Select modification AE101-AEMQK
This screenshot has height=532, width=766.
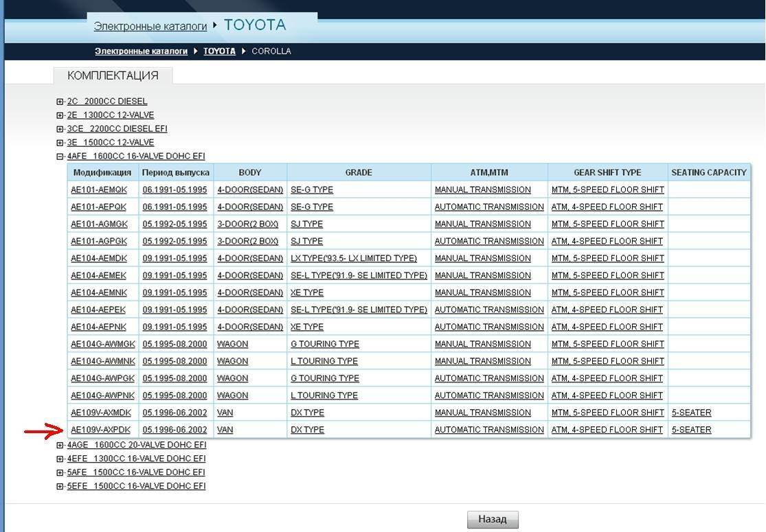coord(99,189)
